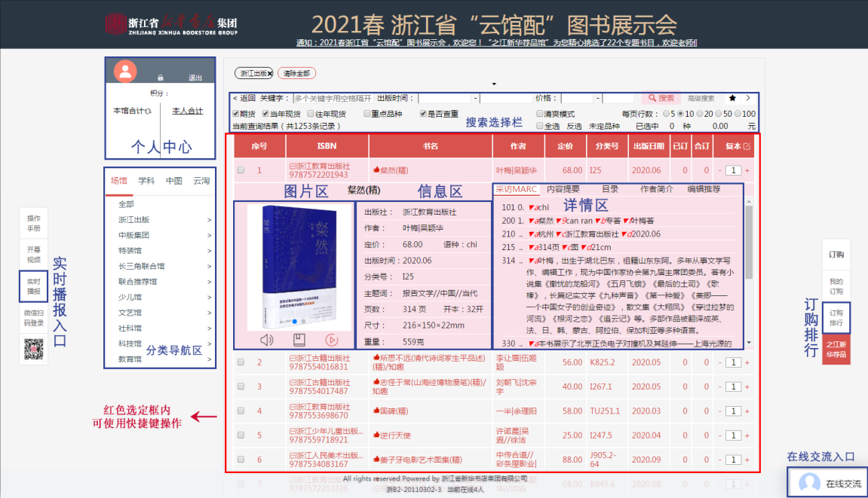
Task: Click the red 搜索 search button
Action: point(660,98)
